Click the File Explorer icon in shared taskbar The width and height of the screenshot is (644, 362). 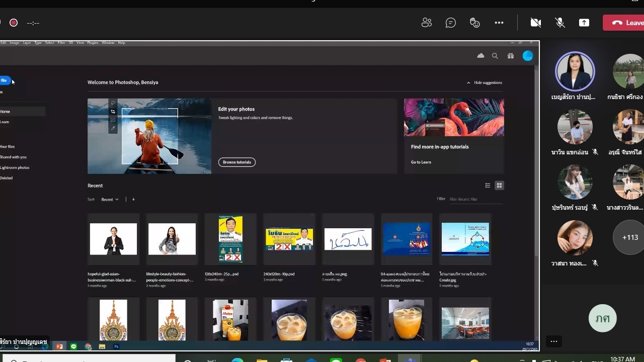(102, 346)
